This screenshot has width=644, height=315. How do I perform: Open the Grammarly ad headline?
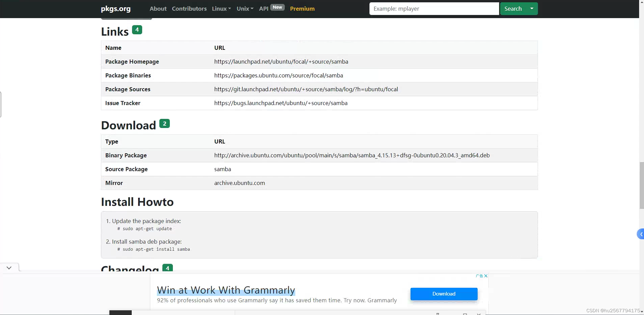click(x=226, y=290)
